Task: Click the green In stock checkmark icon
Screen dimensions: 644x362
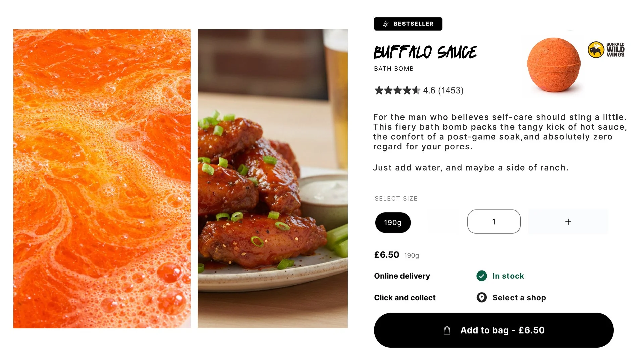Action: click(x=482, y=276)
